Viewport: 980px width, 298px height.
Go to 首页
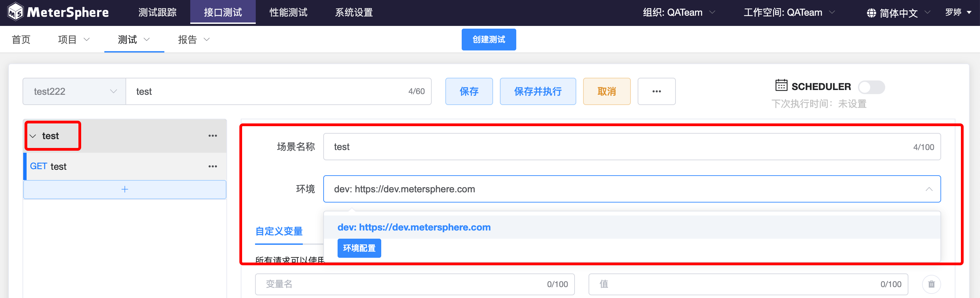[21, 40]
